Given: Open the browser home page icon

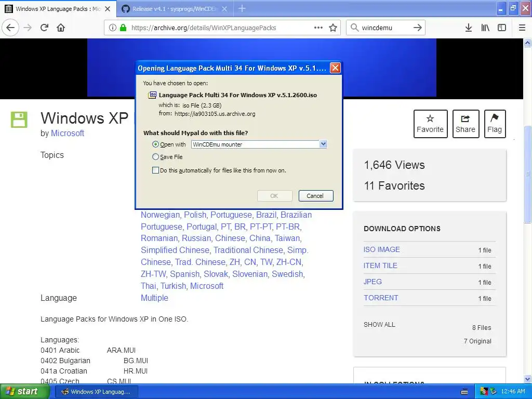Looking at the screenshot, I should coord(61,28).
